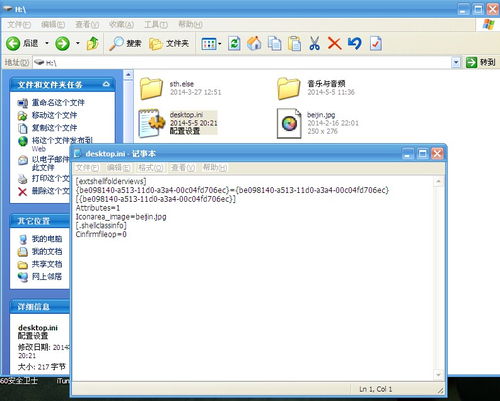Click the 其它位置 panel header
Image resolution: width=500 pixels, height=401 pixels.
point(40,221)
